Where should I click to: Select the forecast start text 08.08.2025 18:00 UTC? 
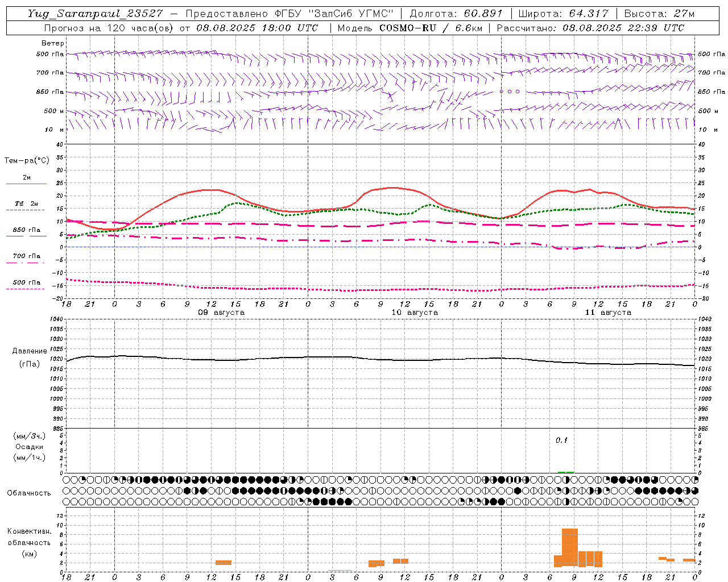(x=257, y=28)
